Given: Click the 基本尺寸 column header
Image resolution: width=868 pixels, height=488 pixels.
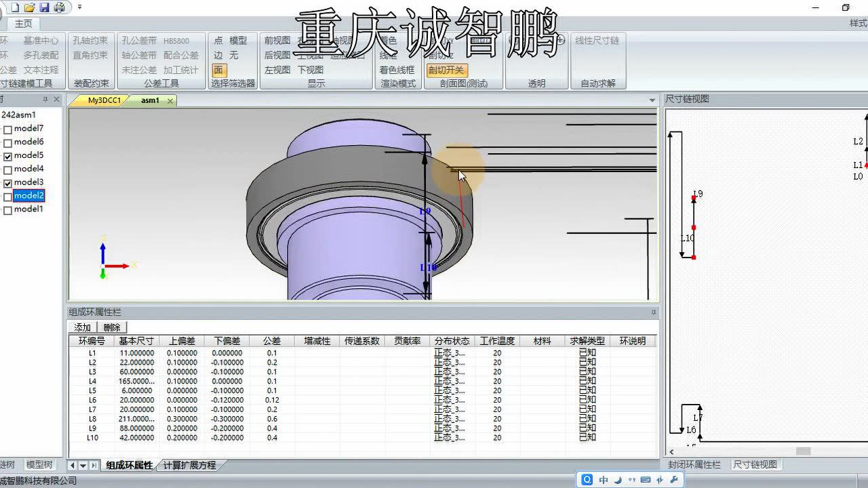Looking at the screenshot, I should (136, 341).
